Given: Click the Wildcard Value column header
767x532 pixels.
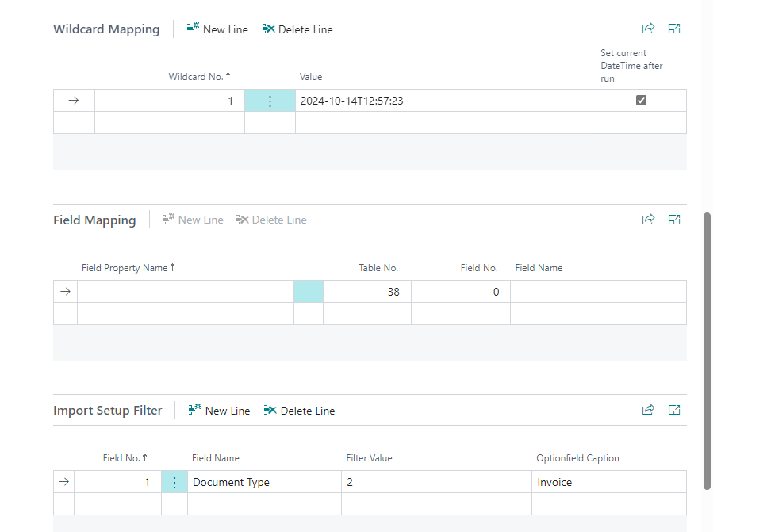Looking at the screenshot, I should (x=311, y=77).
